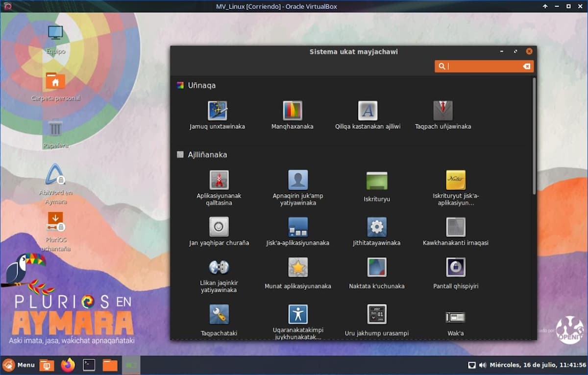The height and width of the screenshot is (375, 588).
Task: Launch Firefox from the taskbar
Action: (68, 365)
